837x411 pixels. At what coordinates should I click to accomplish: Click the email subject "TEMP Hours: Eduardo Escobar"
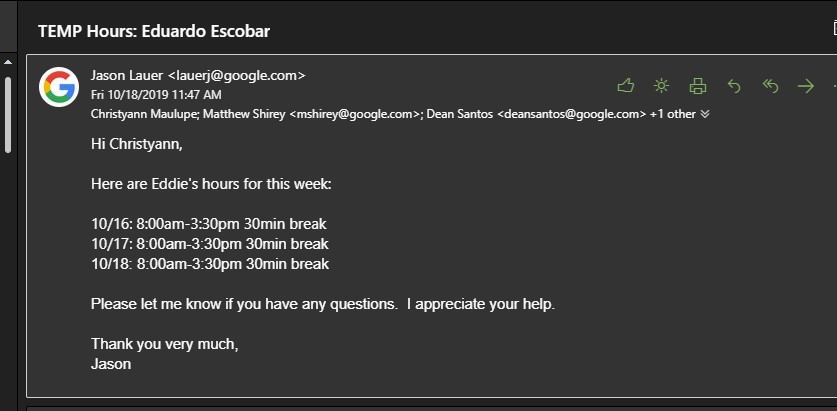[x=154, y=31]
